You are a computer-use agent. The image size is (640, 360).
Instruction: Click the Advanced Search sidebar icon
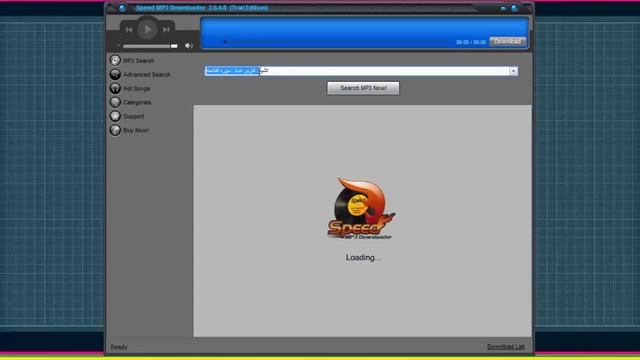(x=115, y=74)
